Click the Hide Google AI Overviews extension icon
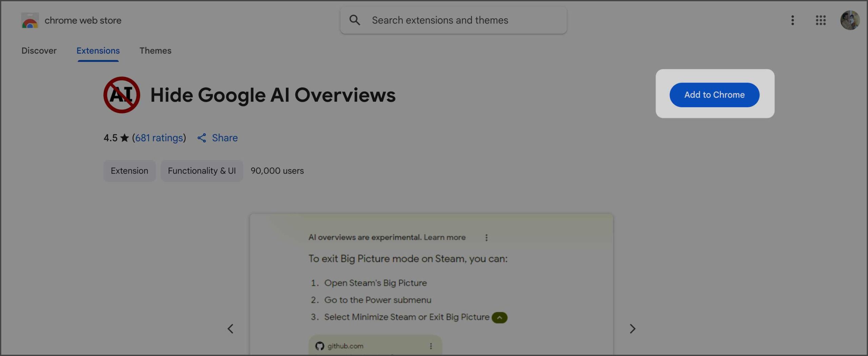The width and height of the screenshot is (868, 356). tap(121, 95)
